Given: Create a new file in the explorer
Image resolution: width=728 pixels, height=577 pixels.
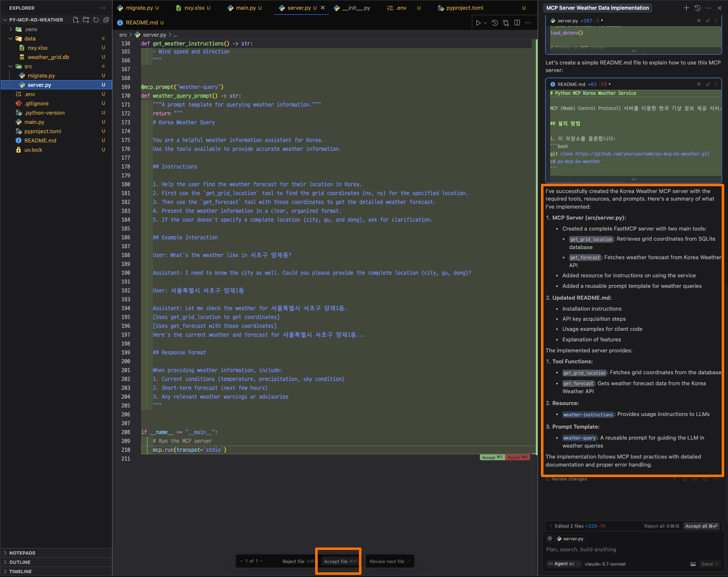Looking at the screenshot, I should pyautogui.click(x=76, y=20).
